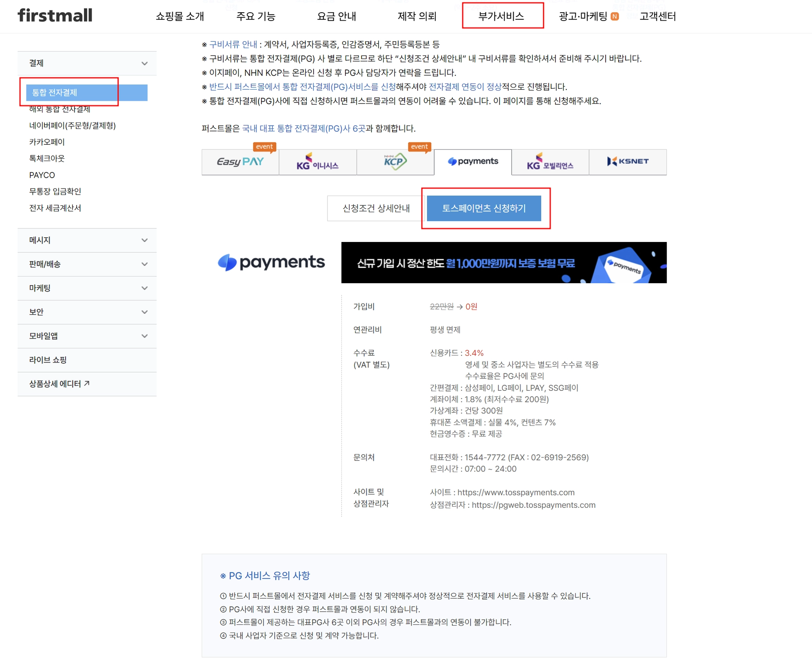Click the orange N badge beside 광고·마케팅
This screenshot has height=672, width=812.
(x=615, y=16)
